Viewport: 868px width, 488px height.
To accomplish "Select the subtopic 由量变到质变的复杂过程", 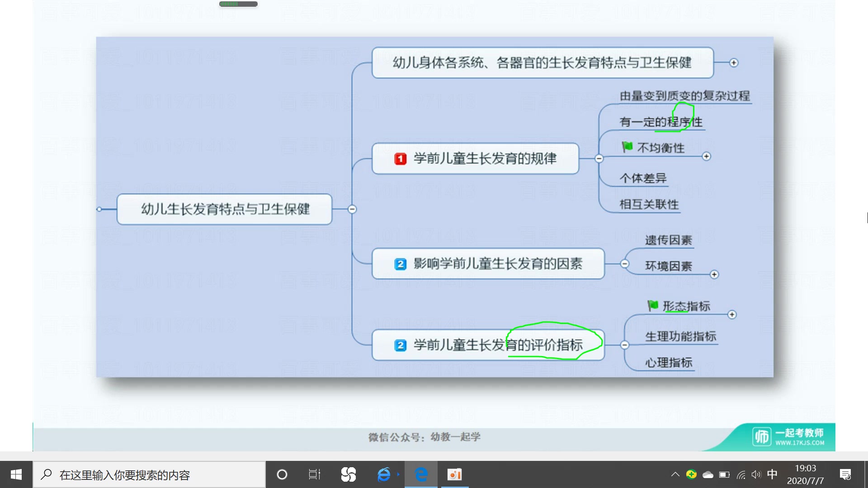I will (x=685, y=96).
